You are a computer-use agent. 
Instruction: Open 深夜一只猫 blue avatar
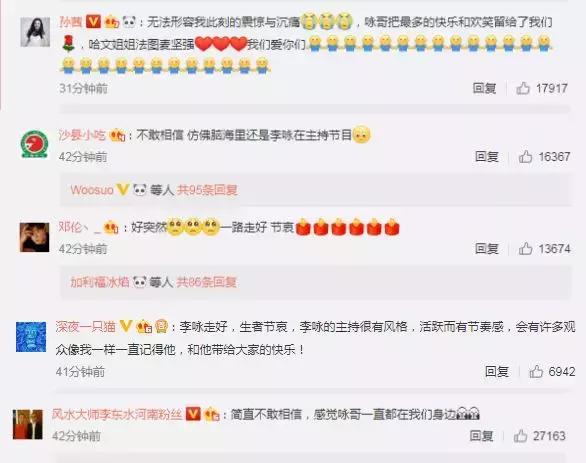point(31,337)
